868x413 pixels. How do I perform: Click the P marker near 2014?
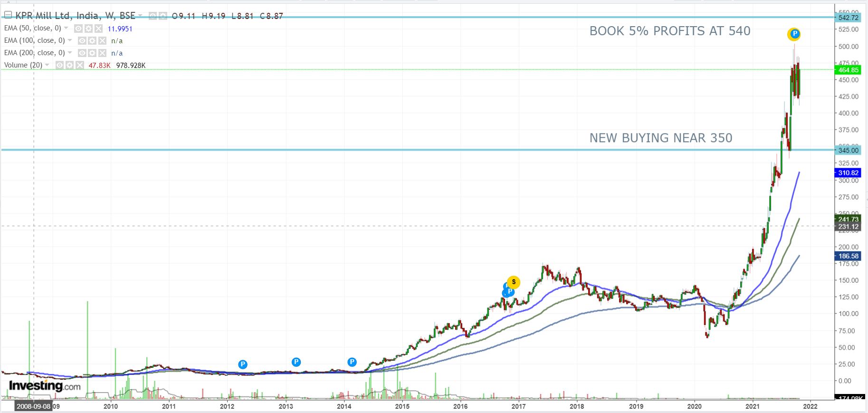tap(352, 362)
